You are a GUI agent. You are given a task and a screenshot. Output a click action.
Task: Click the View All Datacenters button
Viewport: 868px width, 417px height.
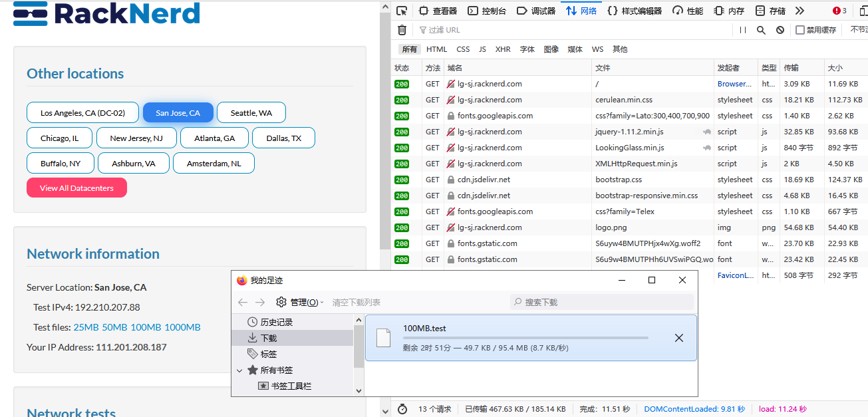(x=76, y=188)
